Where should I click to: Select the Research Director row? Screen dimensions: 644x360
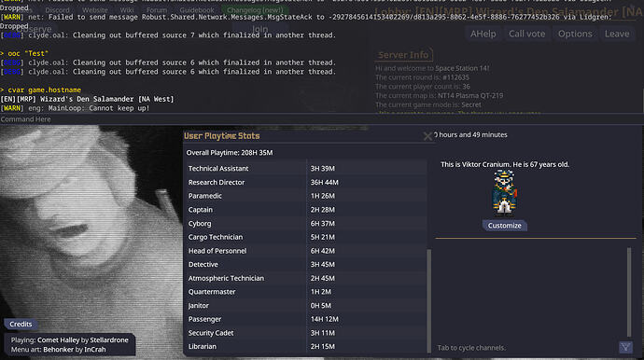coord(306,182)
